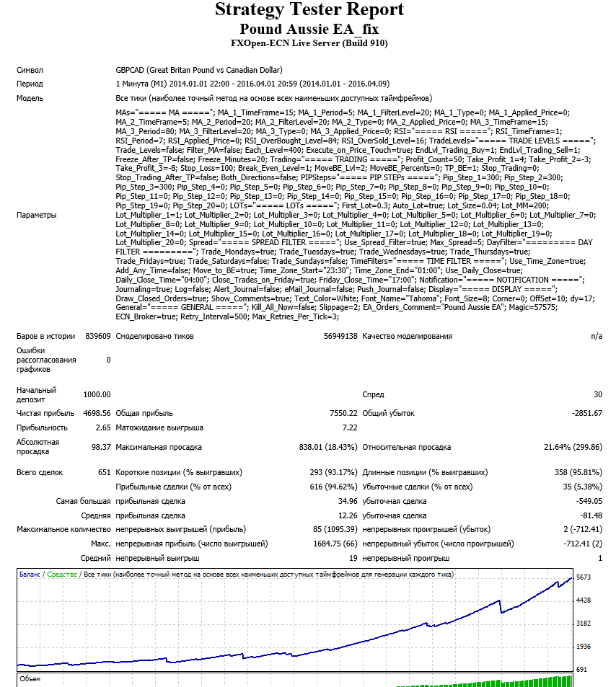Click chart axis value 1936

[x=583, y=647]
